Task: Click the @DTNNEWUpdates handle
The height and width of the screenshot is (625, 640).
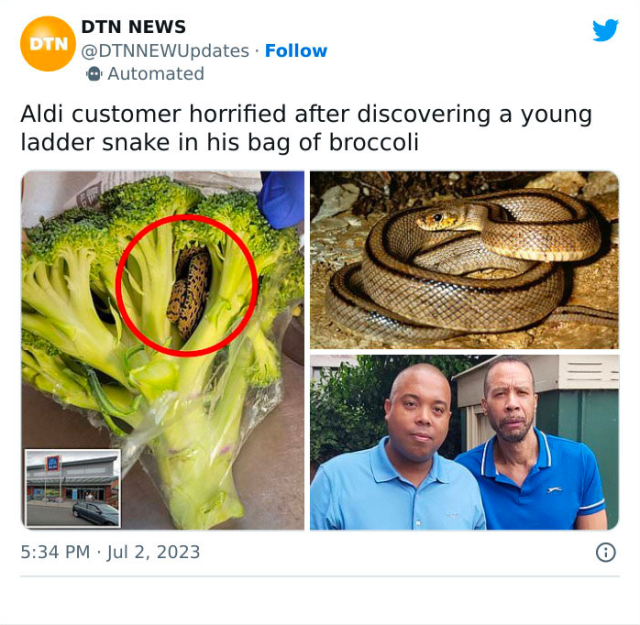Action: pos(165,51)
